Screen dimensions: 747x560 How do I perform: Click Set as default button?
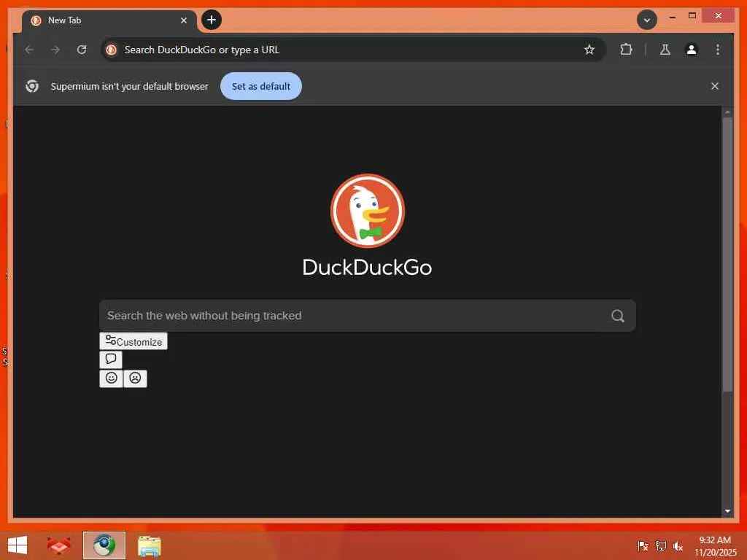pyautogui.click(x=261, y=86)
